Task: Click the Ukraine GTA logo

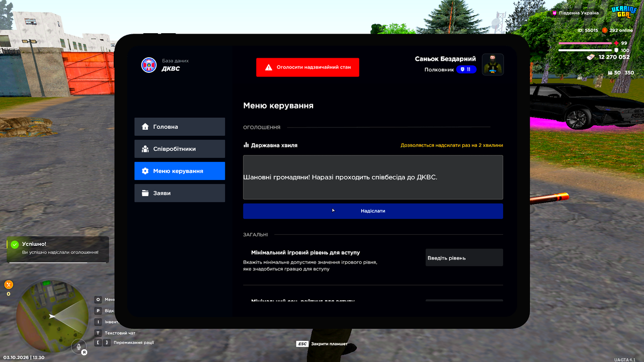Action: coord(623,12)
